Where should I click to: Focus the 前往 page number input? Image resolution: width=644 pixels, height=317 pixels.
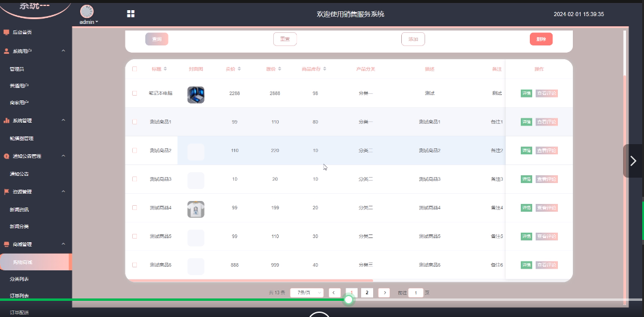(416, 292)
